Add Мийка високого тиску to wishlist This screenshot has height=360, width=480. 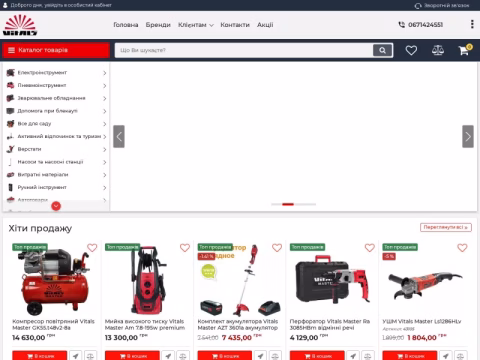pyautogui.click(x=185, y=248)
